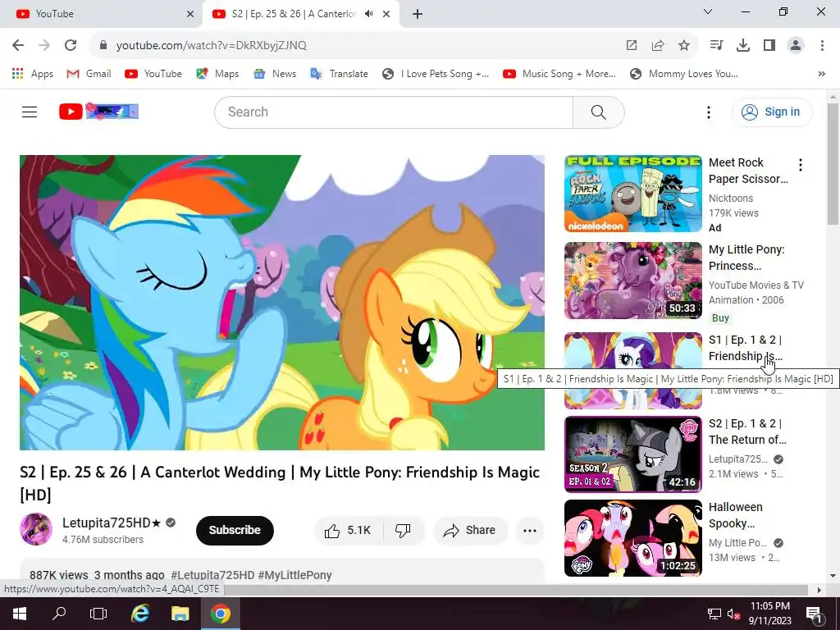Image resolution: width=840 pixels, height=630 pixels.
Task: Open Halloween Spooky video thumbnail
Action: (x=632, y=538)
